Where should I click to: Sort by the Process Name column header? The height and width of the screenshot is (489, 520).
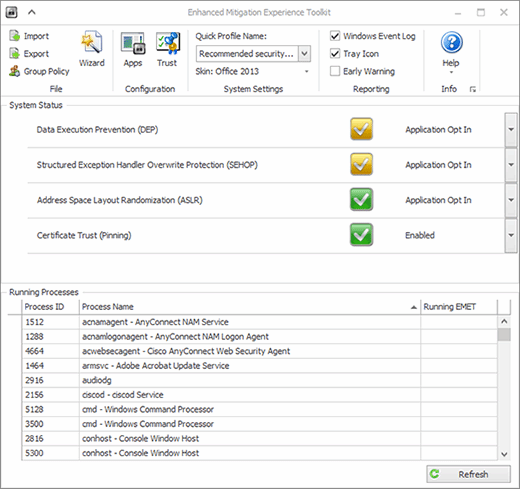[x=250, y=307]
